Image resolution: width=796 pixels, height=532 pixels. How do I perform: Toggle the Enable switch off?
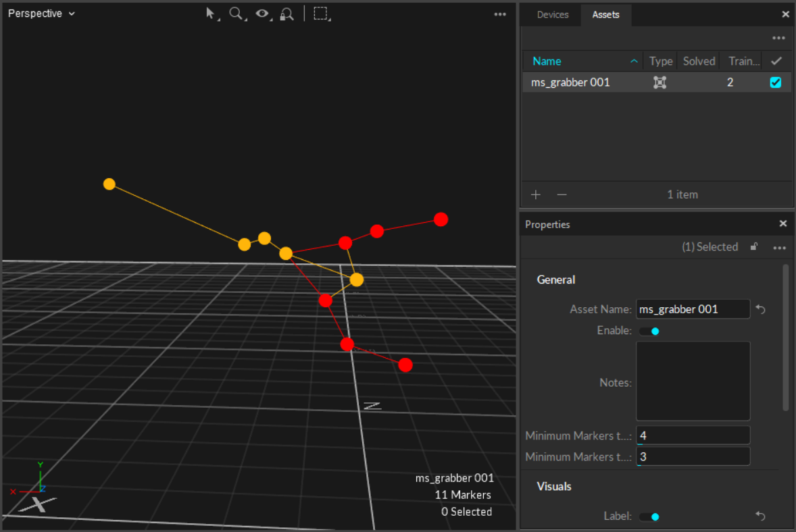[x=649, y=331]
